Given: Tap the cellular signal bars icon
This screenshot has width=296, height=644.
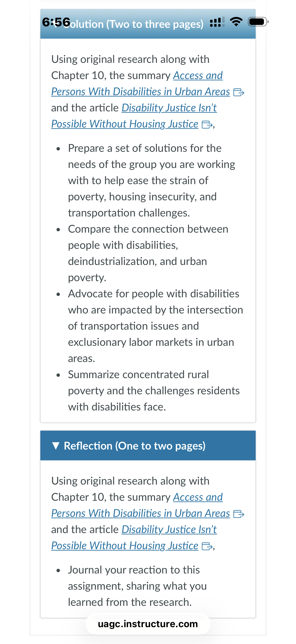Looking at the screenshot, I should [x=217, y=22].
